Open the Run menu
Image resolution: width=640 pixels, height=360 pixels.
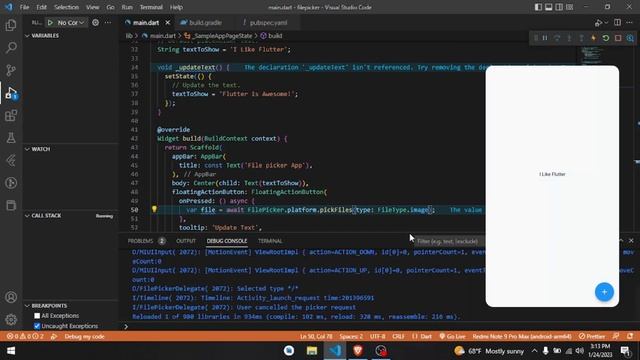pos(127,7)
